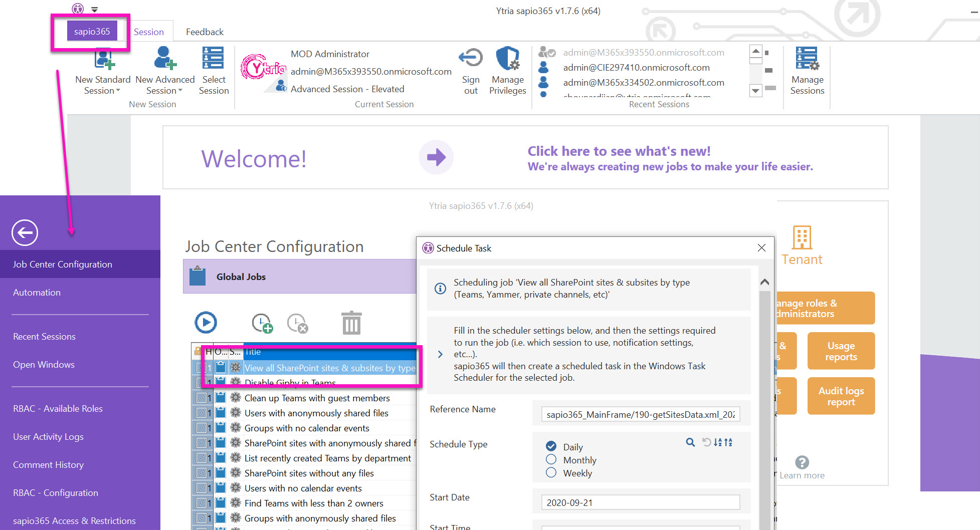980x530 pixels.
Task: Click Select Session icon
Action: coord(214,58)
